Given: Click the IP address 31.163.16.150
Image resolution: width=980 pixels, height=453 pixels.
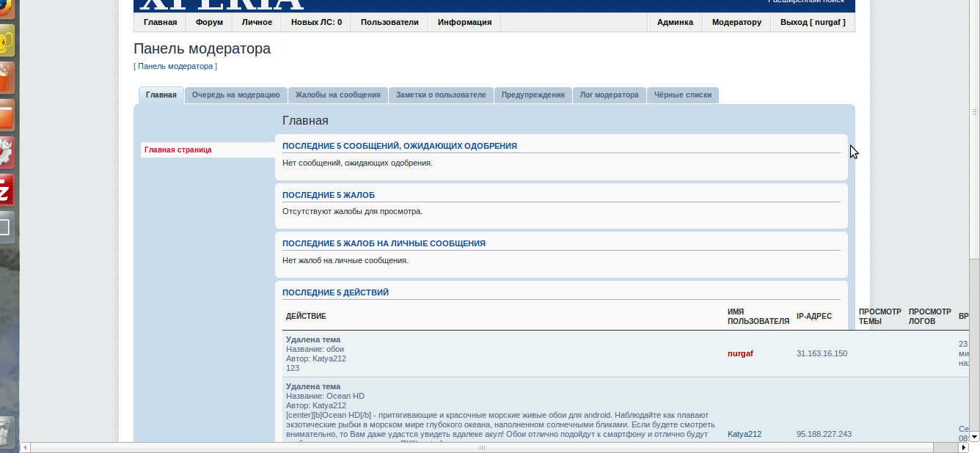Looking at the screenshot, I should [x=822, y=354].
